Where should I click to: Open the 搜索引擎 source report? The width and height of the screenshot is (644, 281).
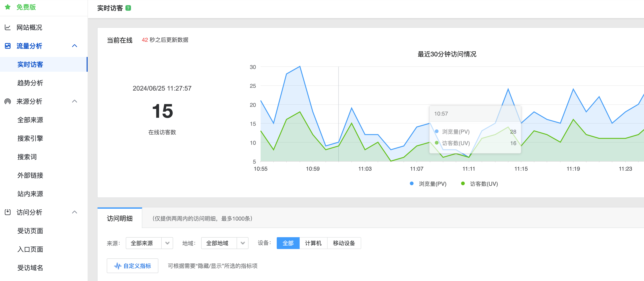30,138
